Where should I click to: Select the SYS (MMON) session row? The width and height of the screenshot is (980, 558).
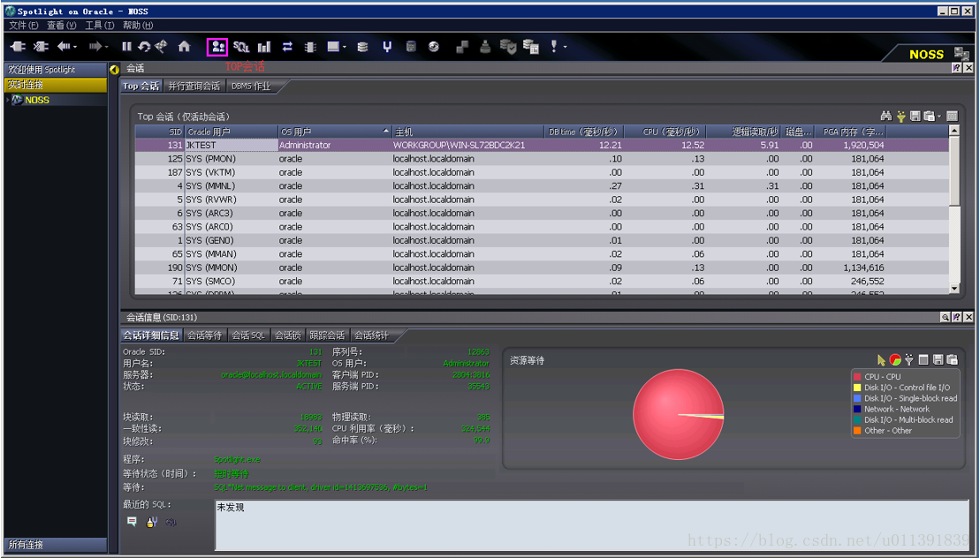coord(542,268)
